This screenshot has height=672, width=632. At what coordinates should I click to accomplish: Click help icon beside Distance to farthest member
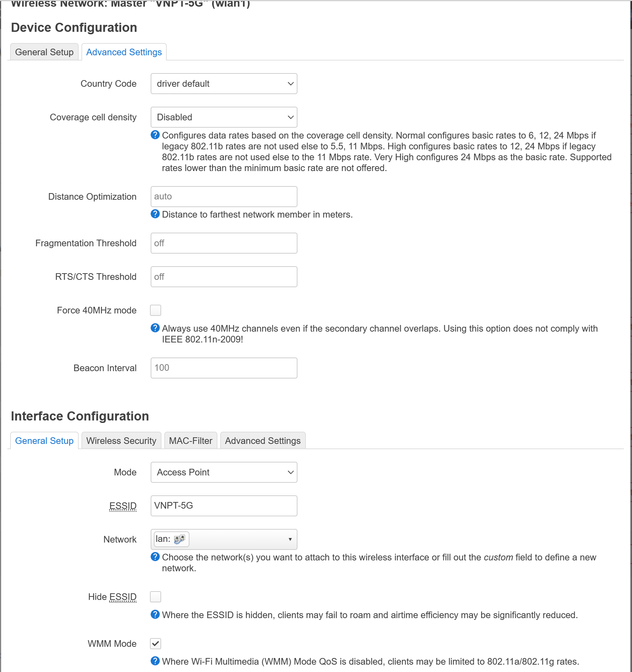[x=155, y=214]
